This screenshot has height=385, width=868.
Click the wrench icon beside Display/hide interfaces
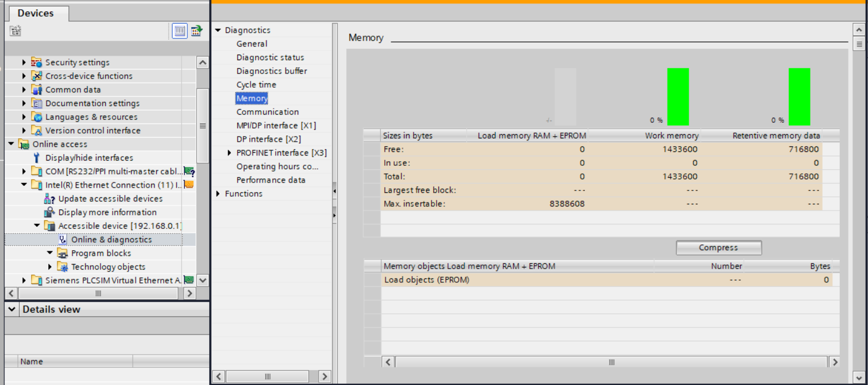37,158
